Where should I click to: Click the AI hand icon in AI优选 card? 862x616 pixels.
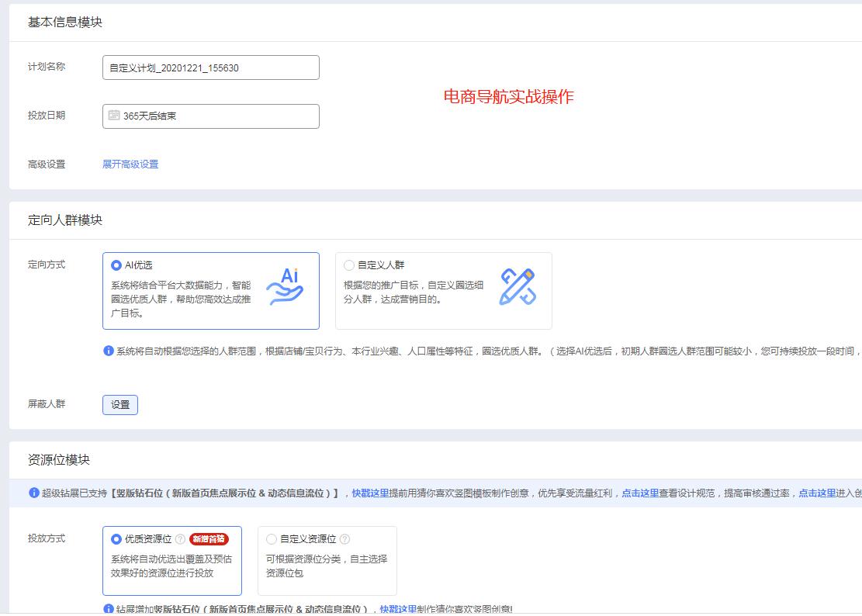tap(285, 288)
